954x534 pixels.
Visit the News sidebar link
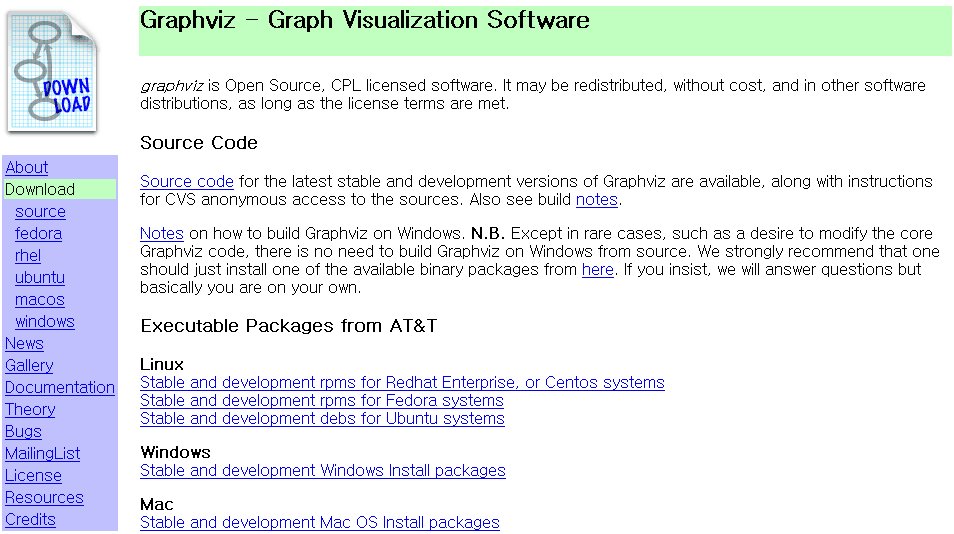[24, 344]
